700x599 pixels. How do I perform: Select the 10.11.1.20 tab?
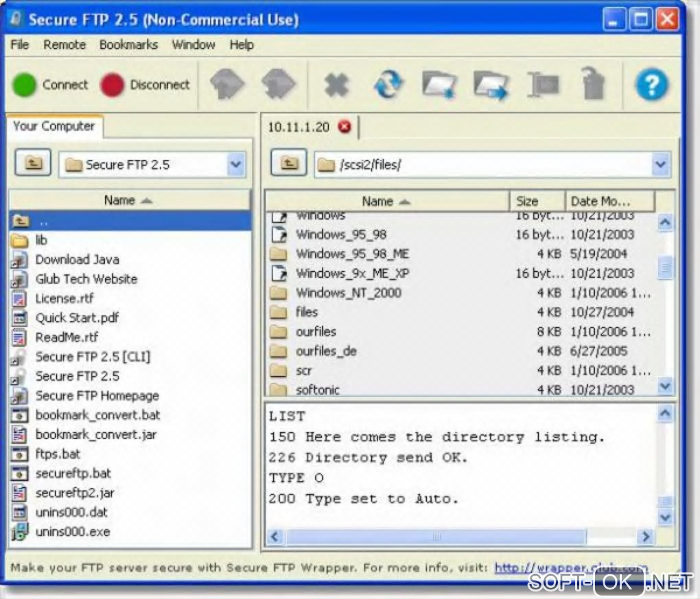[x=299, y=127]
